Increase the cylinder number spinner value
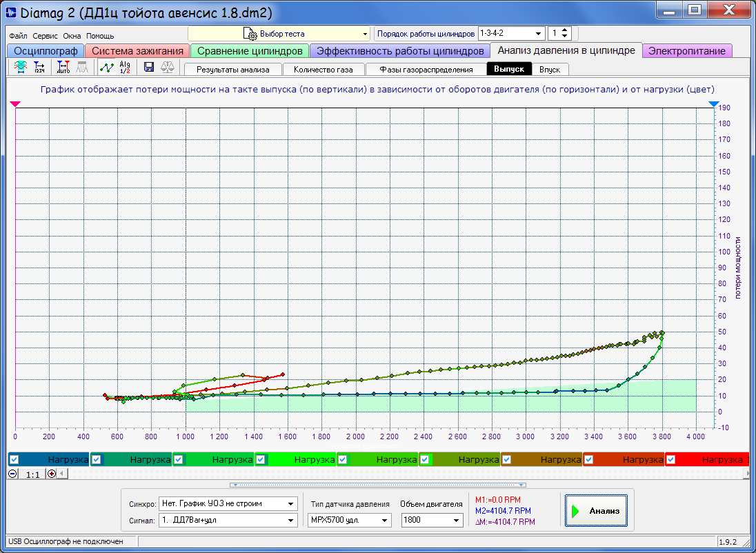This screenshot has width=756, height=553. (565, 30)
